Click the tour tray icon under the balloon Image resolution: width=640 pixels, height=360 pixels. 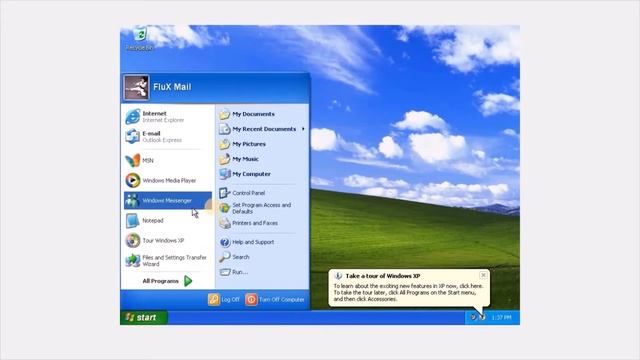[482, 317]
